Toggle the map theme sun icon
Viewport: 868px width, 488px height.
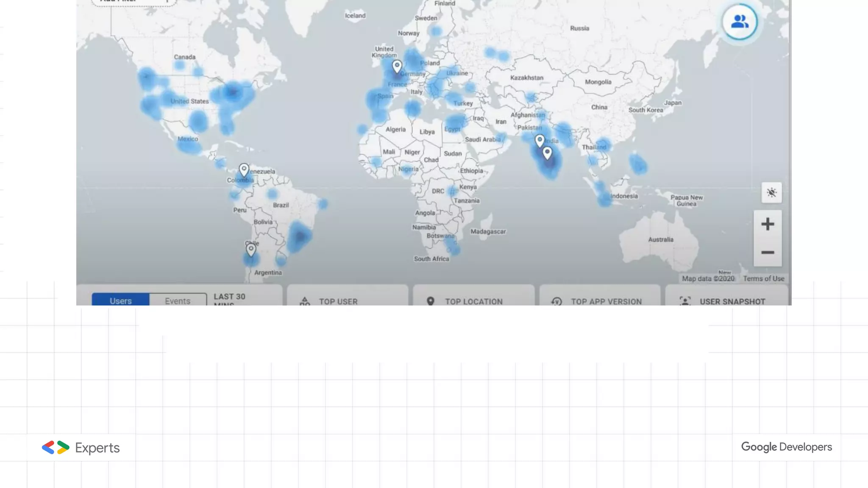coord(771,193)
